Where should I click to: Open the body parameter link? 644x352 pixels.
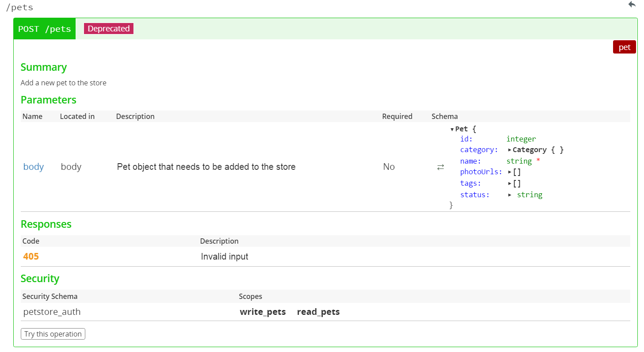click(x=34, y=167)
